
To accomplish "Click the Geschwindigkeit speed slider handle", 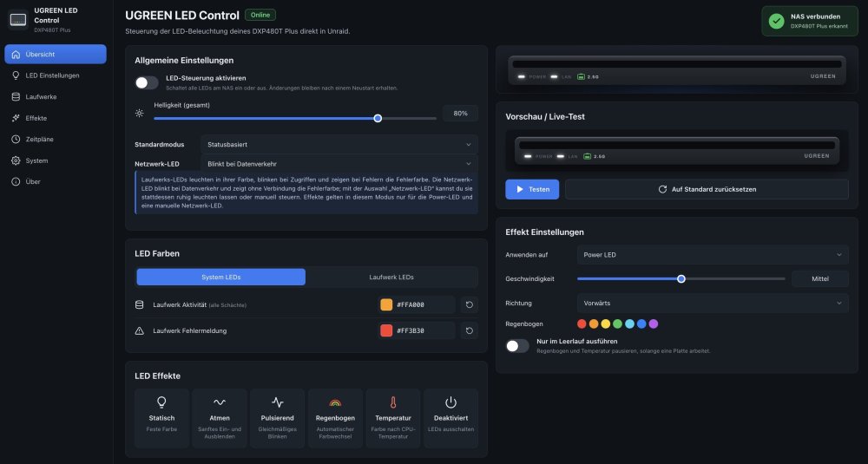I will [681, 278].
